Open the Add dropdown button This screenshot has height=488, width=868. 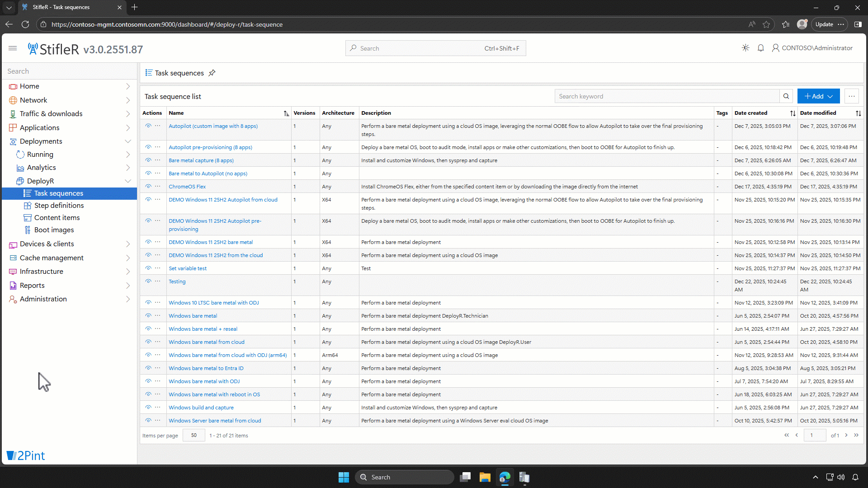click(818, 96)
